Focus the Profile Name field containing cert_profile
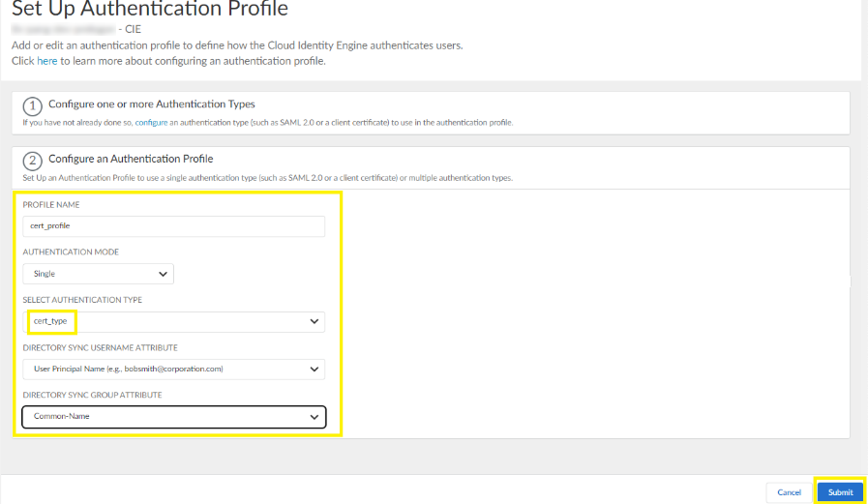Screen dimensions: 868x504 (x=174, y=225)
